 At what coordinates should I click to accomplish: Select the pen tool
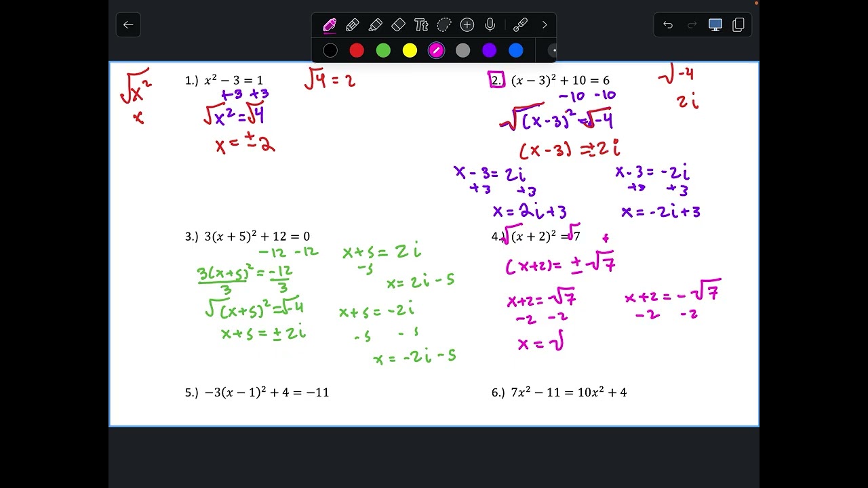pos(330,25)
